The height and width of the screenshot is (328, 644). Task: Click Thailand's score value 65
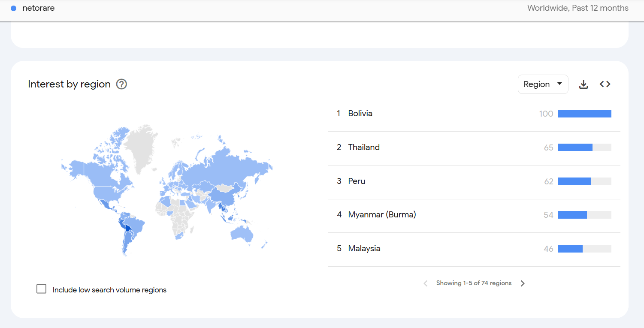click(549, 147)
